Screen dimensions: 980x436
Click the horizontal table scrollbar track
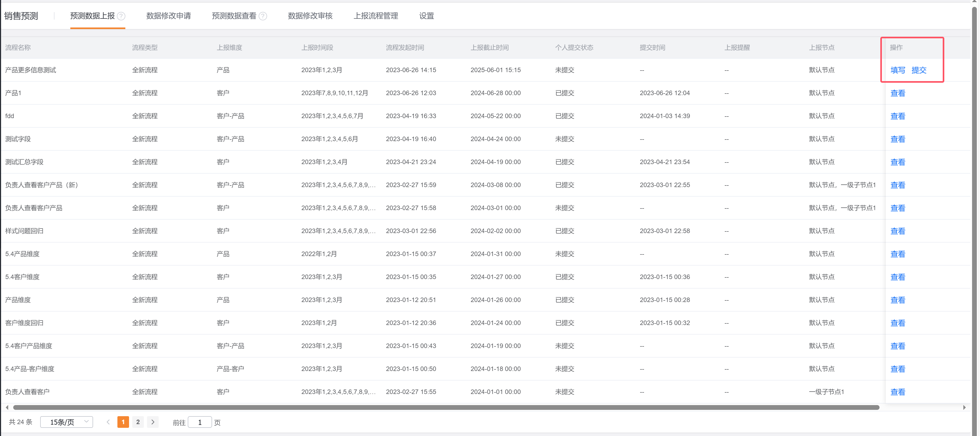coord(446,407)
